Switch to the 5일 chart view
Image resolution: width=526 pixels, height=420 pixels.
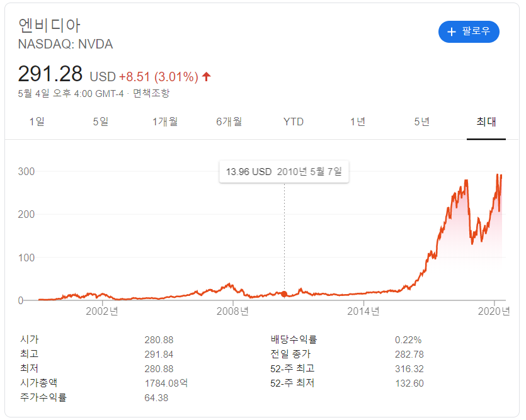click(101, 122)
